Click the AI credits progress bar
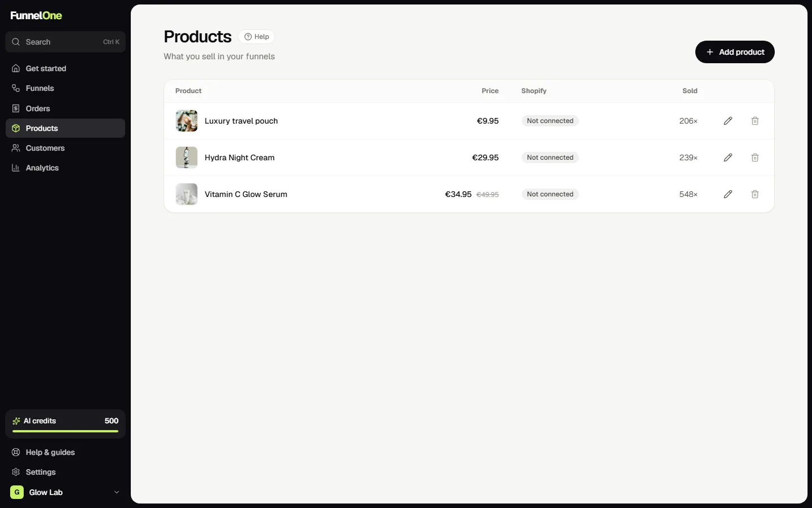This screenshot has height=508, width=812. point(65,431)
